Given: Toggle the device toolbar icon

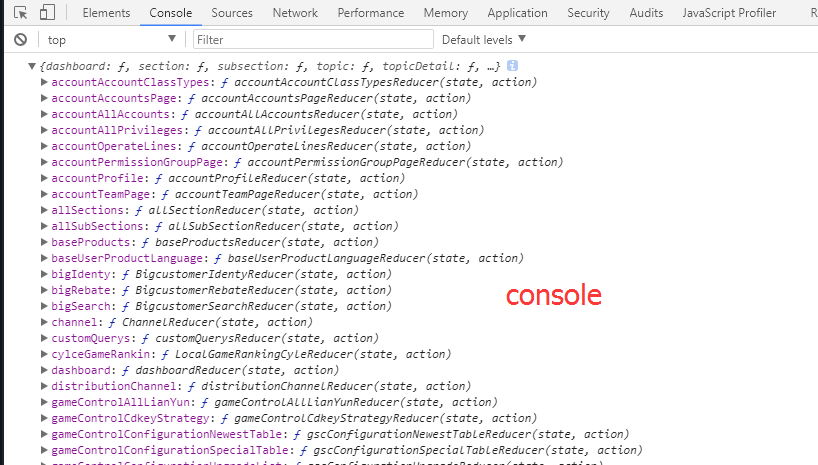Looking at the screenshot, I should click(x=47, y=13).
